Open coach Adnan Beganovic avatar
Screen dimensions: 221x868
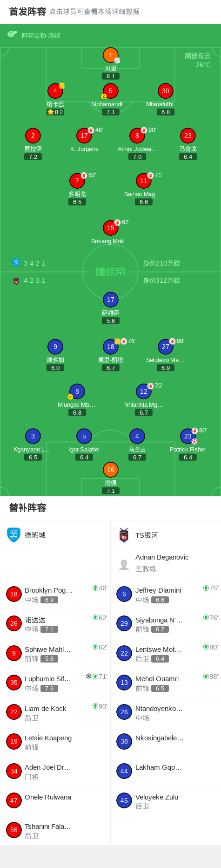coord(124,565)
